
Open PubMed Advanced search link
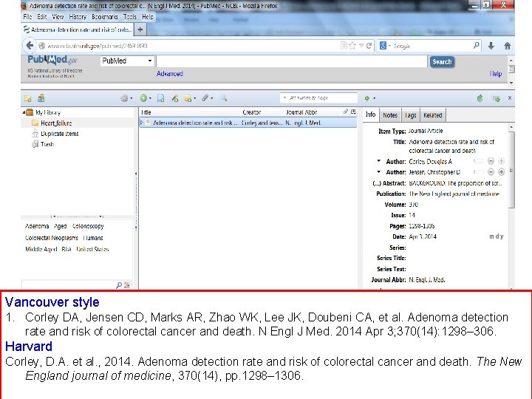(x=170, y=74)
